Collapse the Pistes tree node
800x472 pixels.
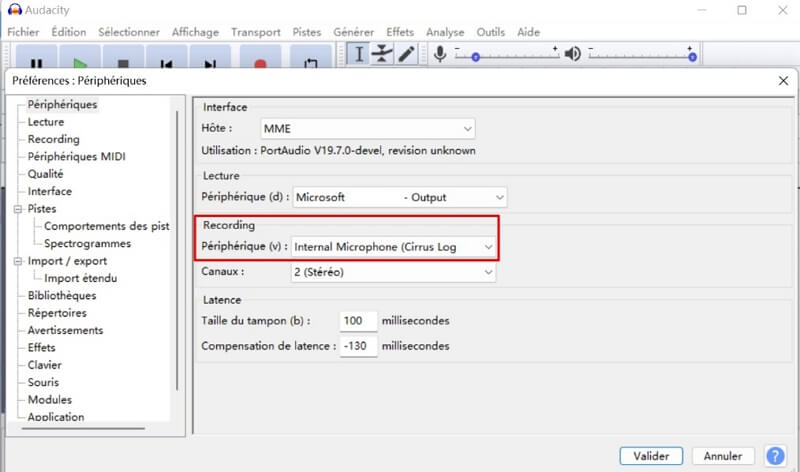click(18, 209)
